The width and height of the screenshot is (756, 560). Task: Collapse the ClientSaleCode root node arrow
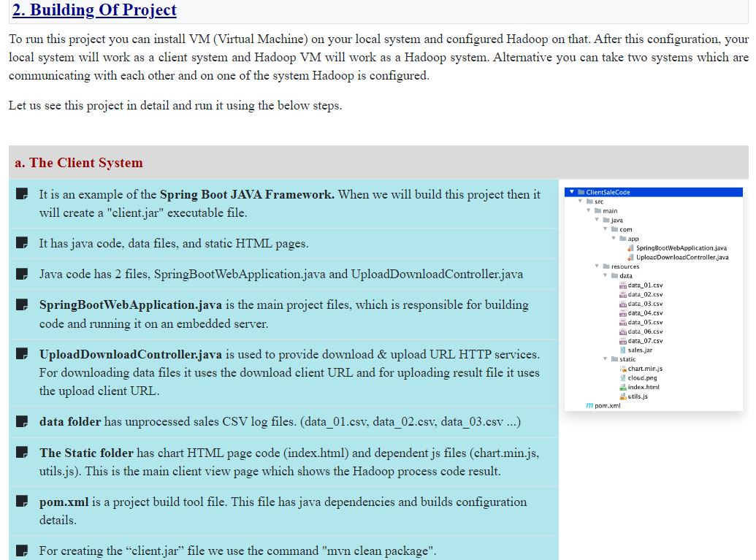[572, 193]
